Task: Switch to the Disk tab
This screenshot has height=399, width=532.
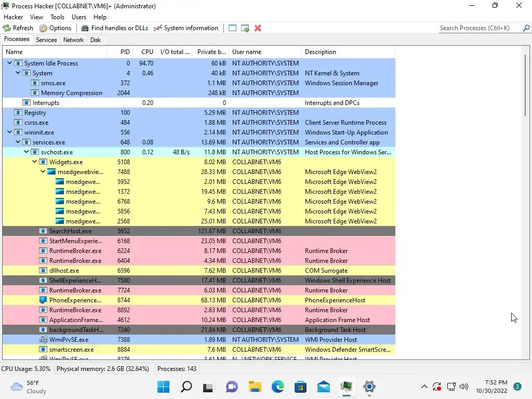Action: (96, 40)
